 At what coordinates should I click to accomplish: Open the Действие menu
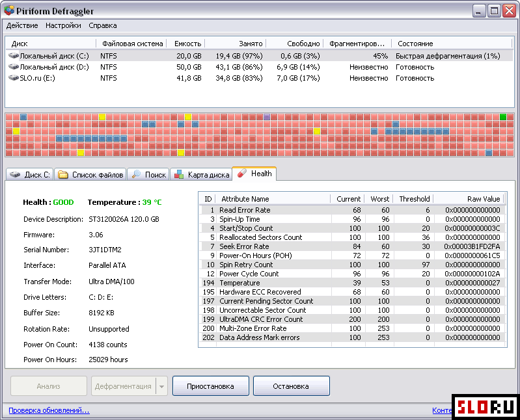[x=22, y=25]
